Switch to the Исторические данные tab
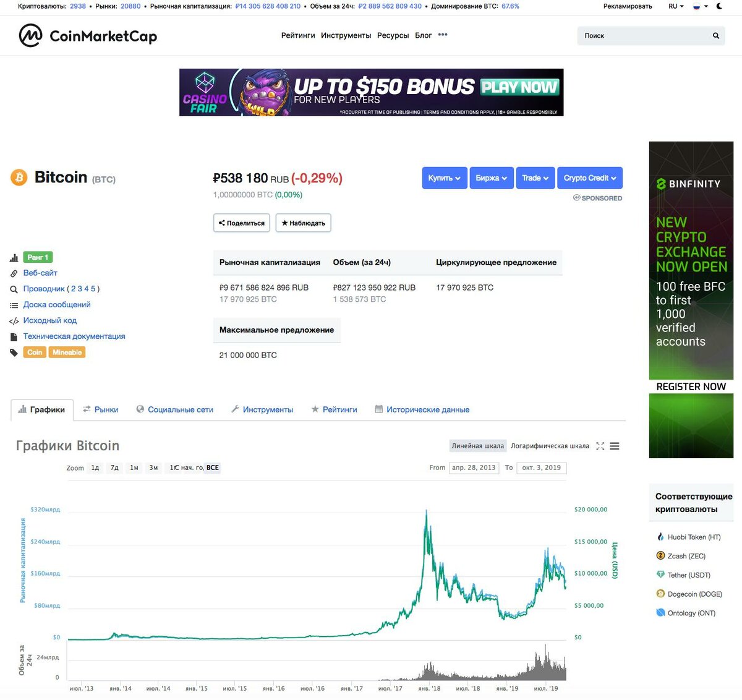 point(422,409)
